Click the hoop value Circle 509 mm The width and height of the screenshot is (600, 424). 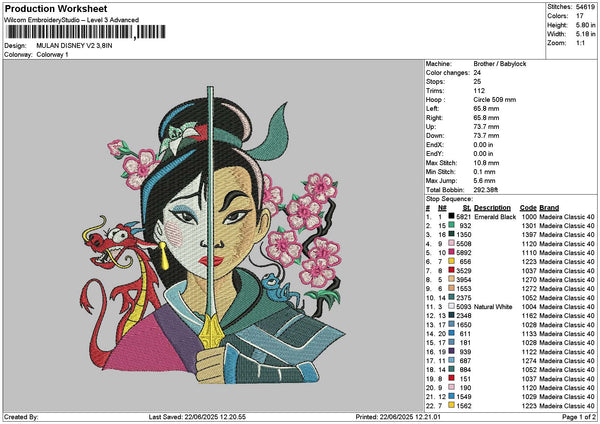(495, 100)
